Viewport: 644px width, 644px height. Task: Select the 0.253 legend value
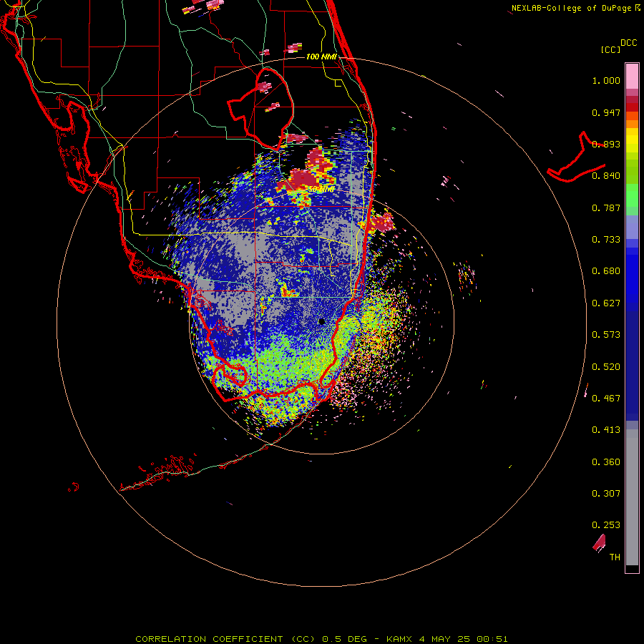click(x=606, y=525)
